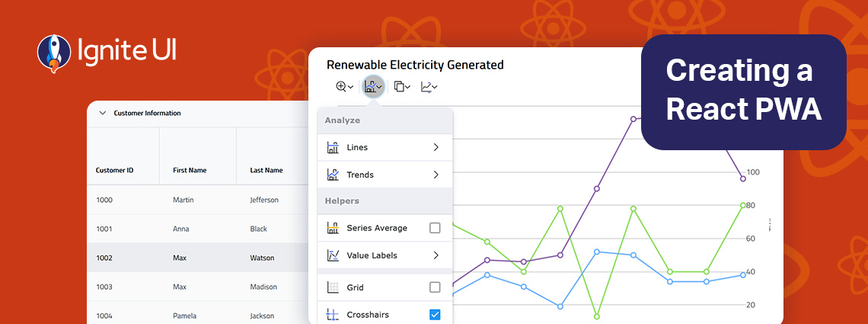Click the Lines menu icon
Image resolution: width=868 pixels, height=324 pixels.
(x=333, y=147)
